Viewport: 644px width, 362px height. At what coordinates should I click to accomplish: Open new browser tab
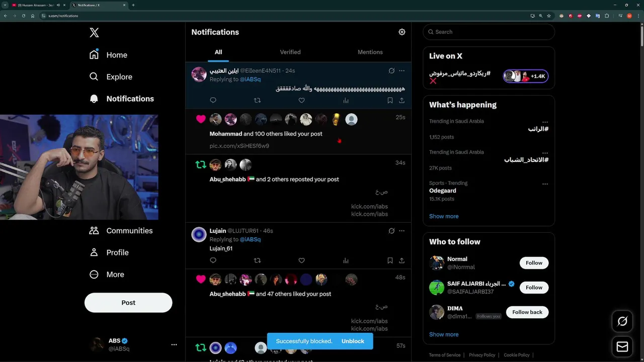point(133,5)
